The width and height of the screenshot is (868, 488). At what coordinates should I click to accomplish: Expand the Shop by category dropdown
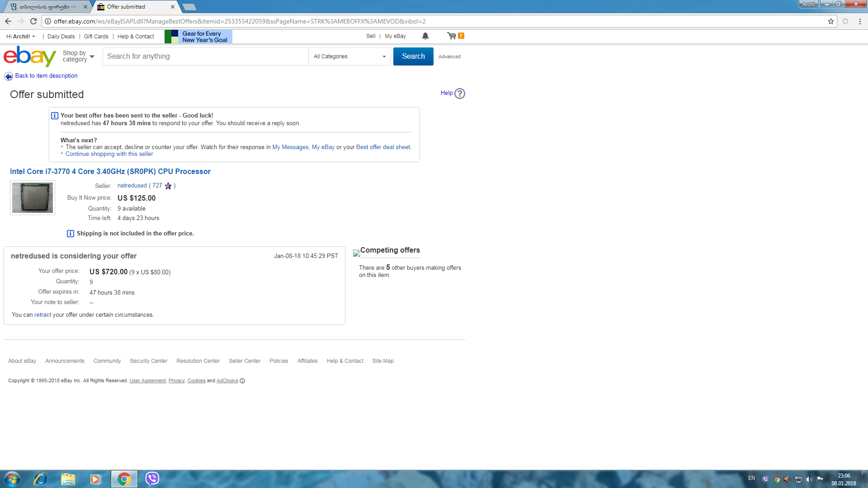79,56
